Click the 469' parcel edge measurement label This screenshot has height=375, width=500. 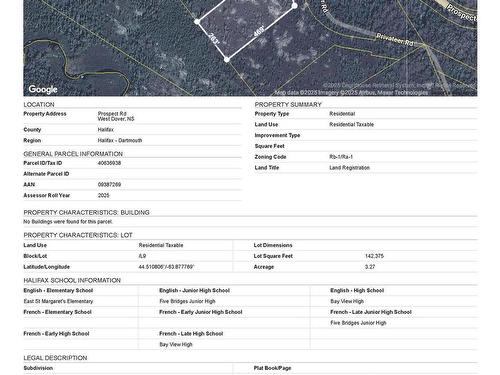pyautogui.click(x=259, y=31)
